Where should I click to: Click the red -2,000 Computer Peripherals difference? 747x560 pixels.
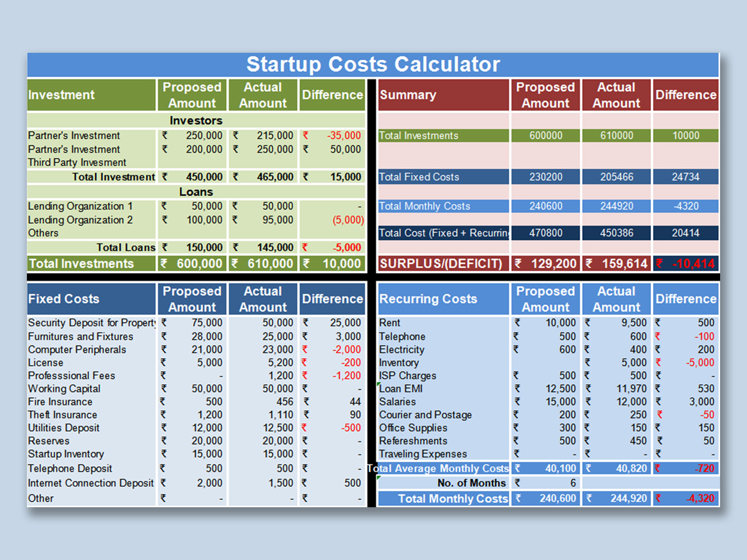point(332,349)
